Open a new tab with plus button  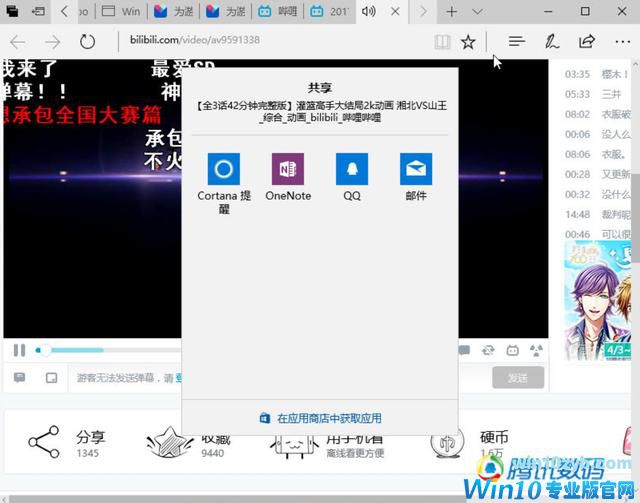452,12
